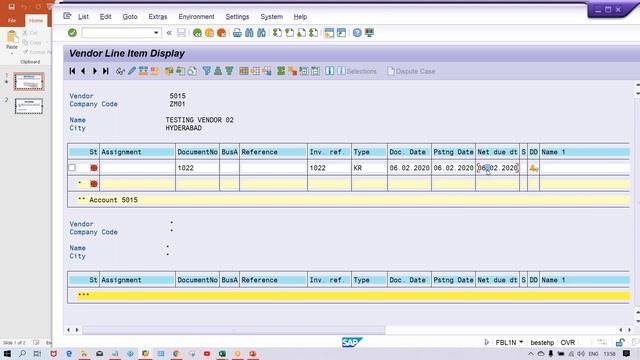Click the taskbar search magnifier icon
Viewport: 640px width, 360px height.
pyautogui.click(x=22, y=353)
